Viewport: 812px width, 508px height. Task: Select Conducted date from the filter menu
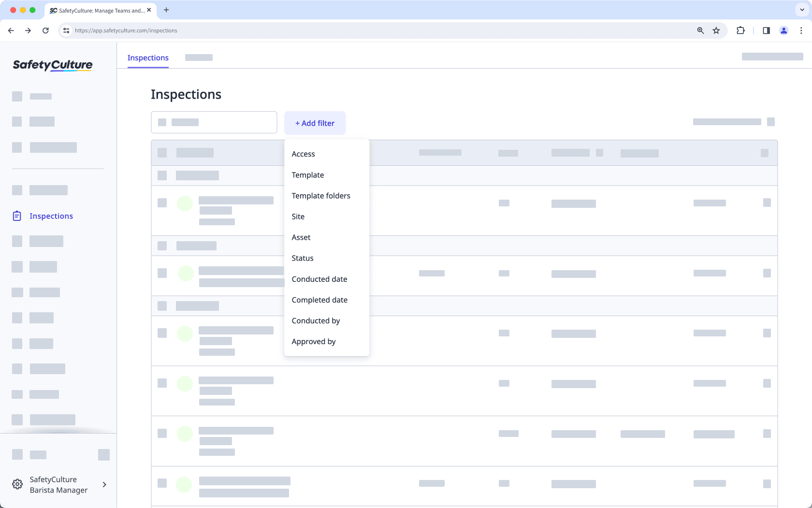pos(319,279)
